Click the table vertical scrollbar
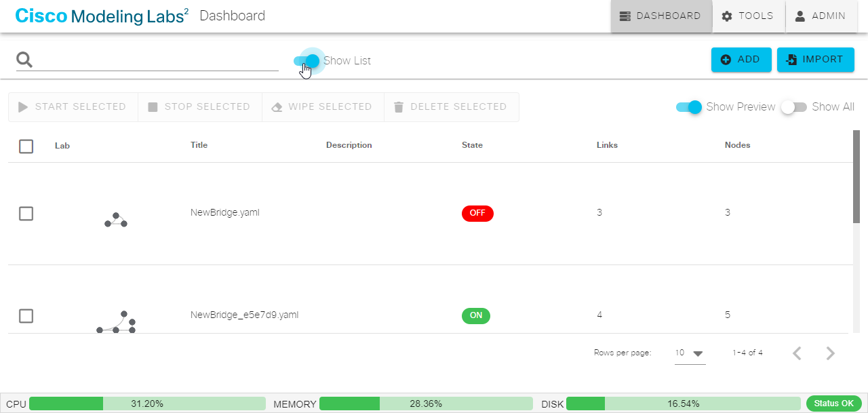The image size is (868, 413). [856, 176]
